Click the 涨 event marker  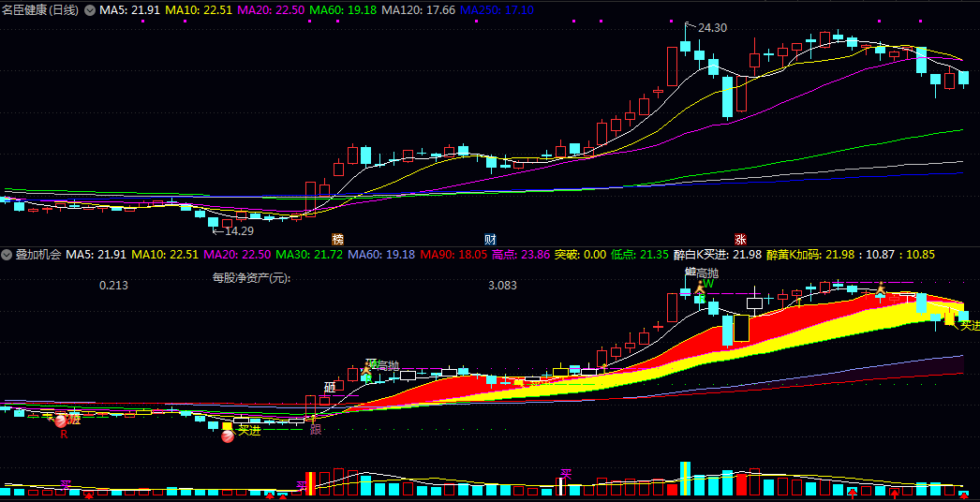(x=741, y=240)
